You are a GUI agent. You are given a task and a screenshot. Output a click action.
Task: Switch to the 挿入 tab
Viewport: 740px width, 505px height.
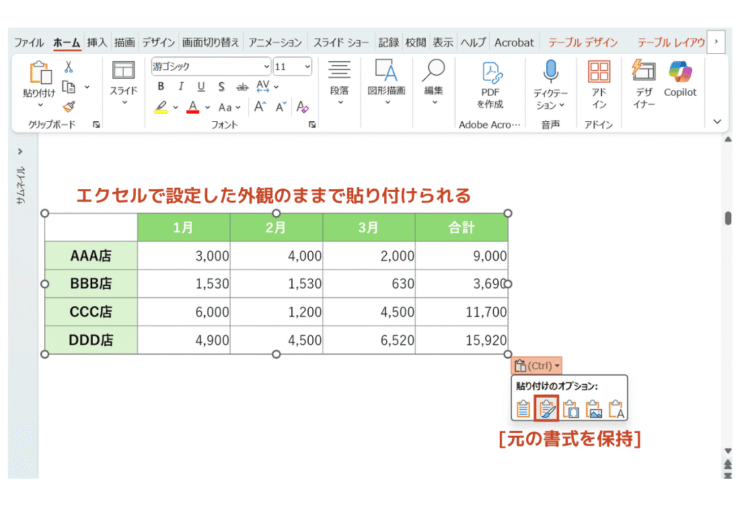97,42
